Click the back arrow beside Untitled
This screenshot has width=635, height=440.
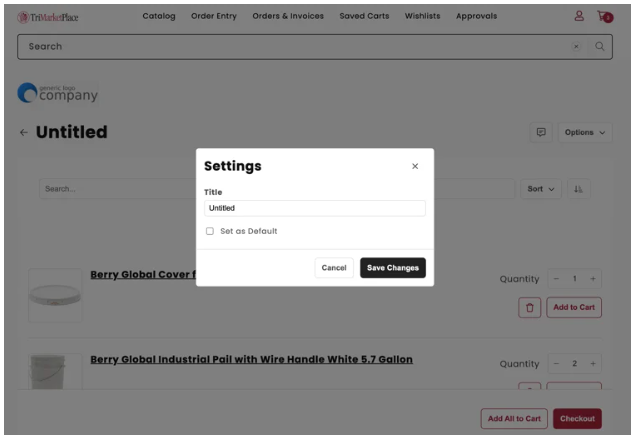24,132
